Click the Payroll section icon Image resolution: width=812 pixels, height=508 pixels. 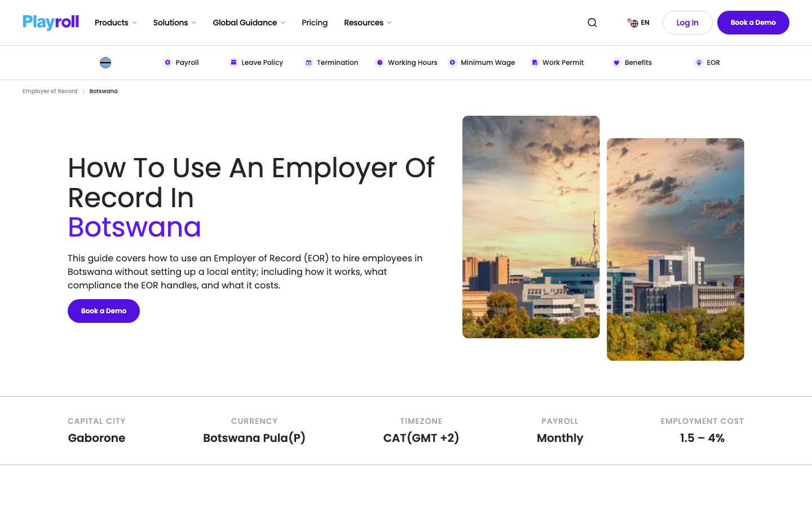[167, 63]
